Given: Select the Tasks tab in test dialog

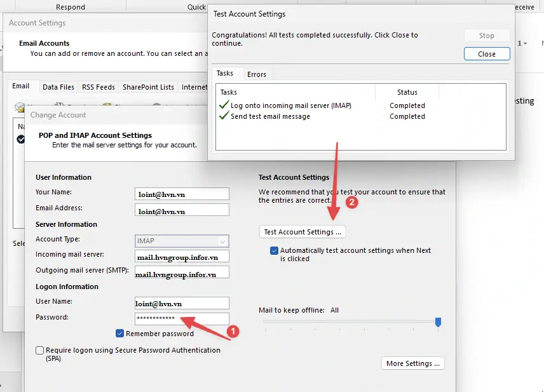Looking at the screenshot, I should point(225,74).
